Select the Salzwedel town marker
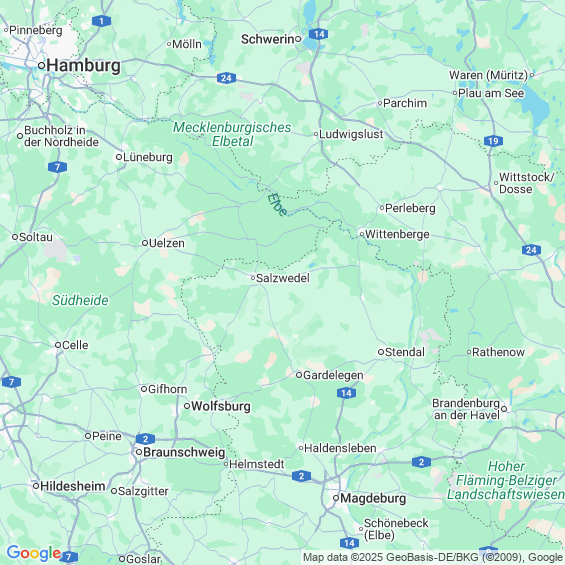565x565 pixels. click(253, 278)
